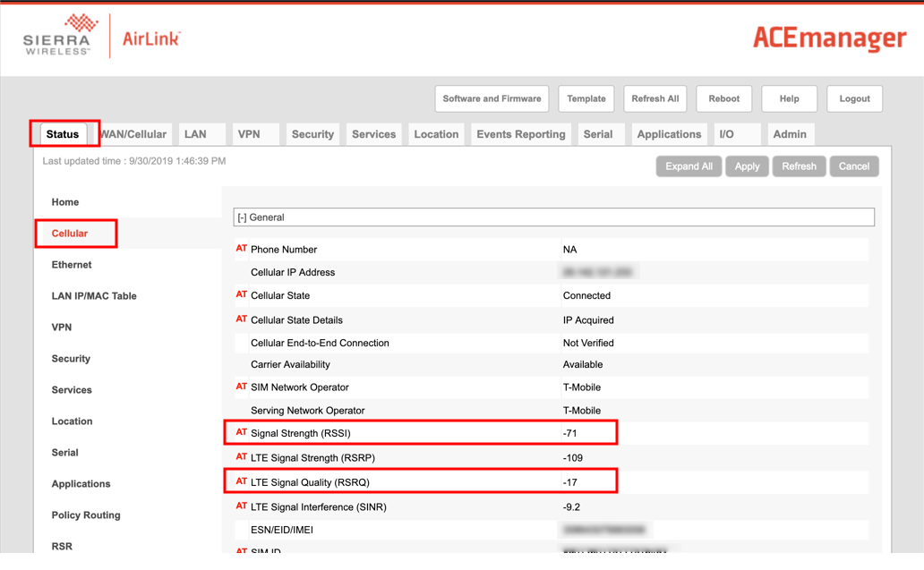Open LAN IP/MAC Table in the sidebar
924x570 pixels.
tap(94, 295)
